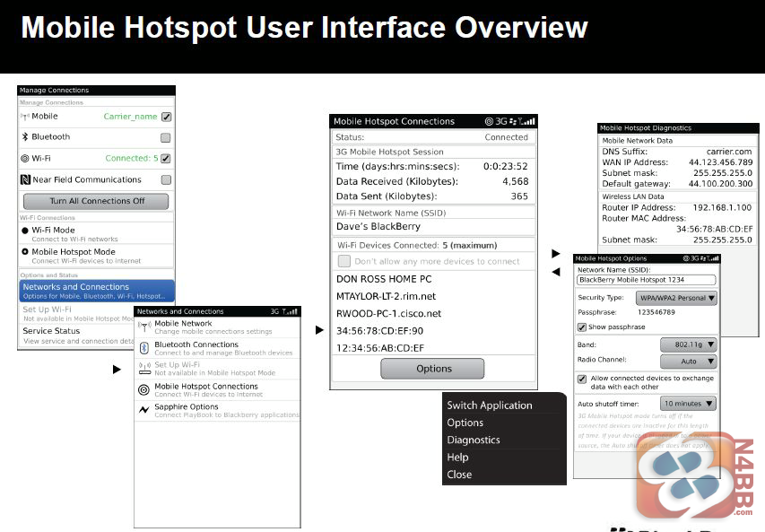Screen dimensions: 765x532
Task: Click signal strength bars in Mobile Hotspot Connections header
Action: (527, 121)
